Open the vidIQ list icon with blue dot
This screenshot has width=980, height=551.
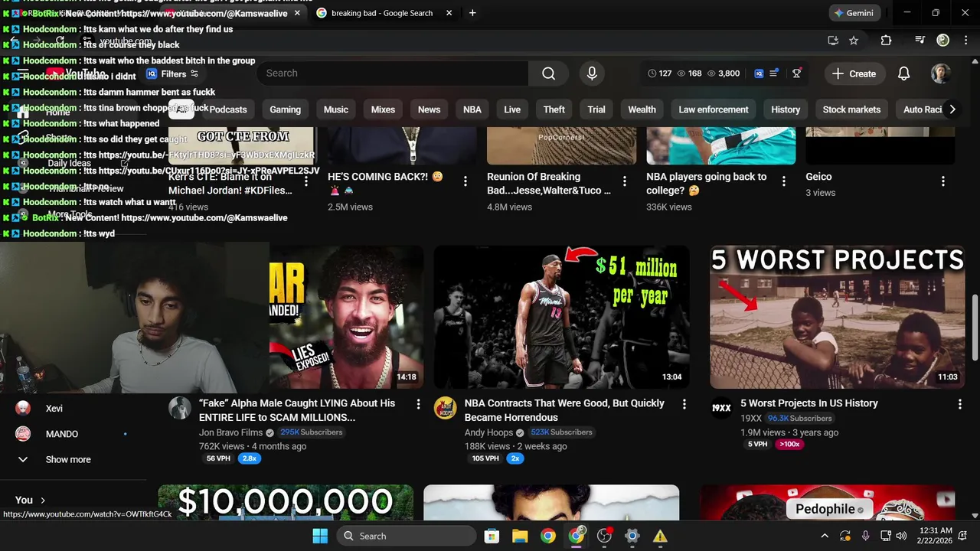point(774,73)
